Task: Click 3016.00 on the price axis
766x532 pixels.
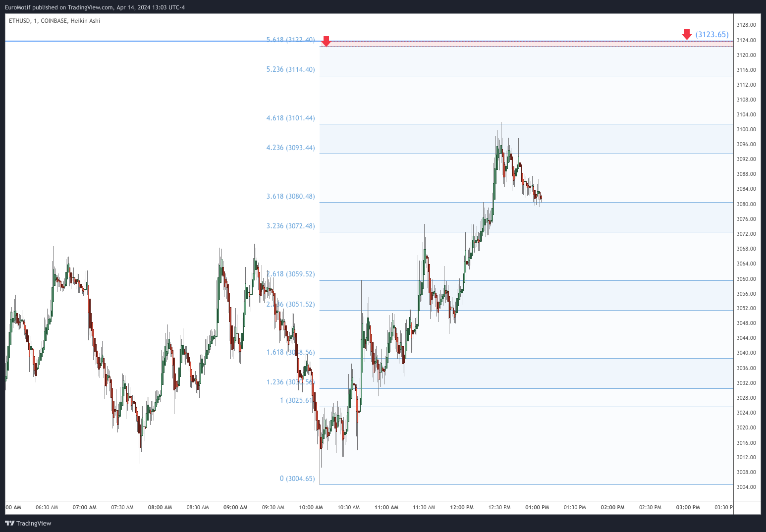Action: point(746,443)
